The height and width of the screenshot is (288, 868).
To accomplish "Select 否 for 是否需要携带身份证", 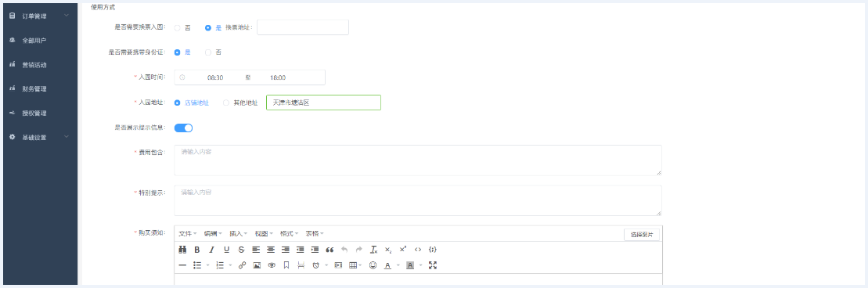I will [208, 52].
